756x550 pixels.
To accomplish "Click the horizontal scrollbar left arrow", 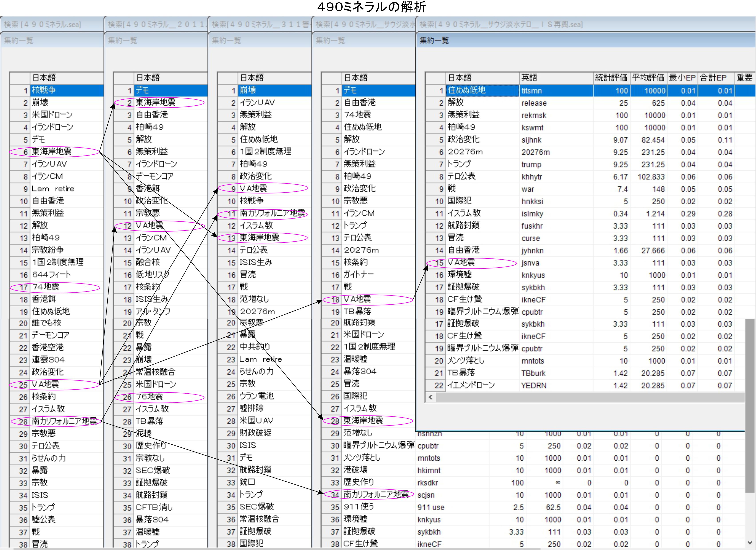I will pyautogui.click(x=431, y=397).
